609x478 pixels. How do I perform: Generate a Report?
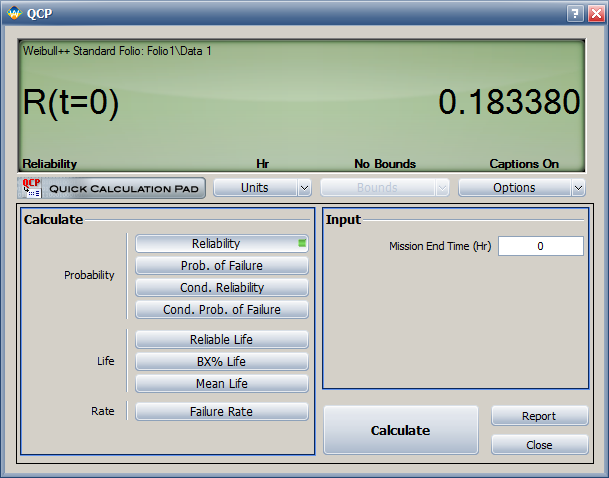pos(539,416)
